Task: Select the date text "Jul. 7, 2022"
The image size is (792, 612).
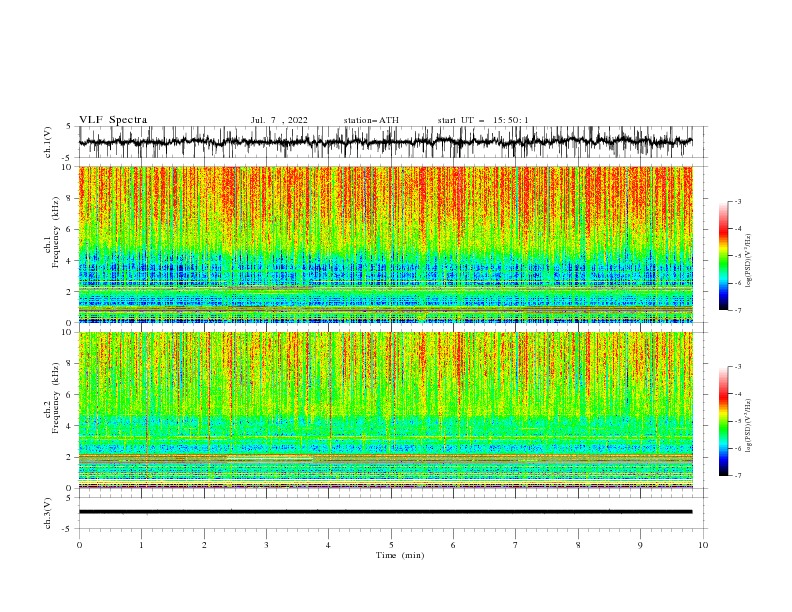Action: click(x=279, y=120)
